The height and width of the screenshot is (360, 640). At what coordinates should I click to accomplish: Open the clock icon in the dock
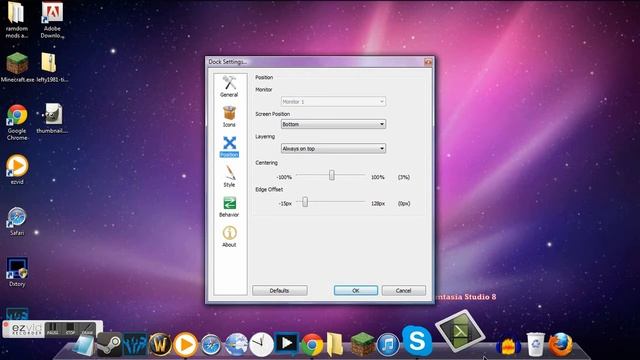pyautogui.click(x=261, y=345)
